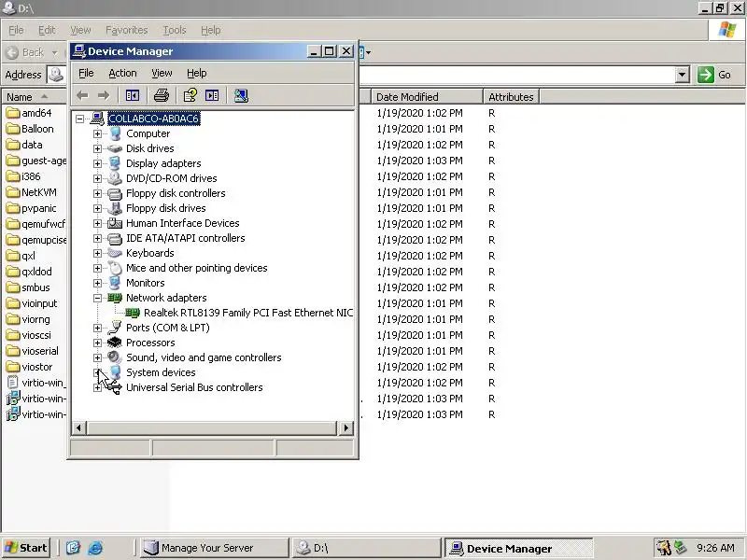This screenshot has height=560, width=747.
Task: Open the Action menu in Device Manager
Action: coord(122,73)
